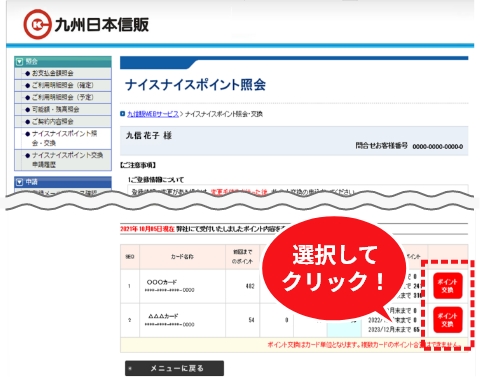
Task: Click the Kyushu Nihon Shinpan logo icon
Action: pos(37,24)
